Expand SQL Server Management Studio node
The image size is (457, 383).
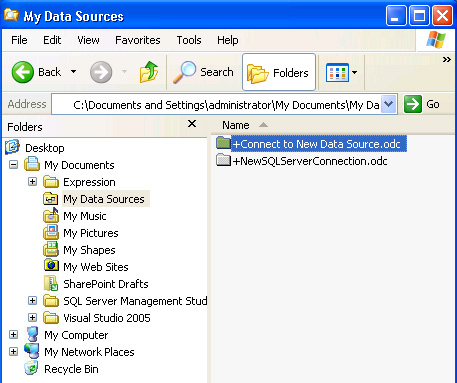click(32, 301)
